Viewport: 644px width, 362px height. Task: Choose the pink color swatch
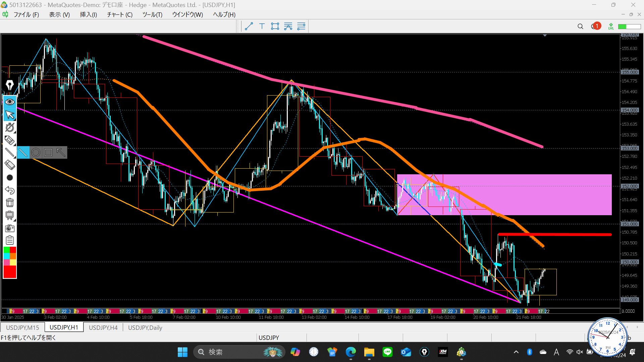pyautogui.click(x=6, y=262)
